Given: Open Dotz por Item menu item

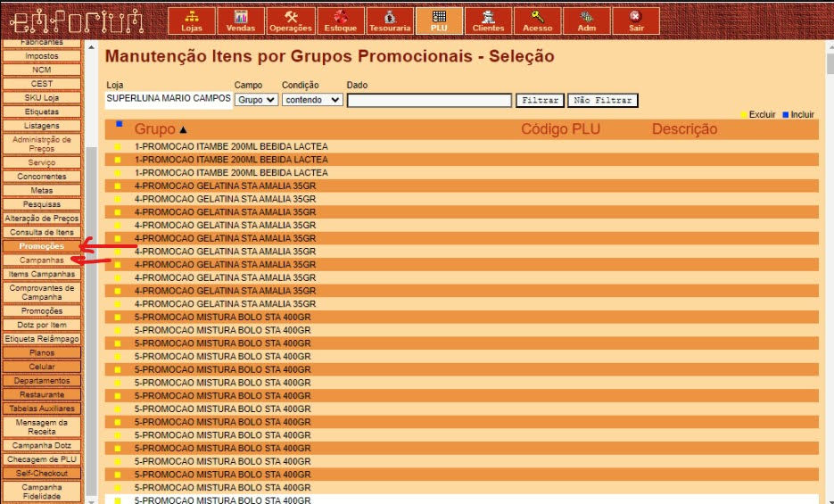Looking at the screenshot, I should coord(42,325).
